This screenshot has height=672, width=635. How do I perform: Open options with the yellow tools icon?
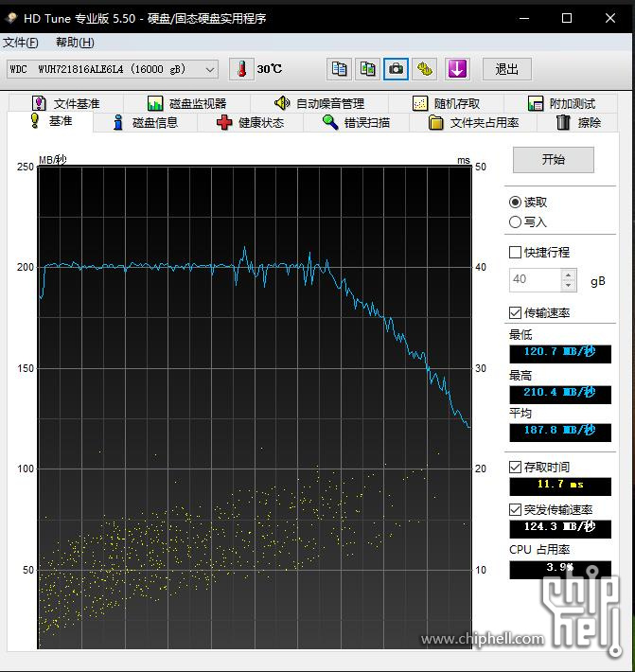[424, 69]
